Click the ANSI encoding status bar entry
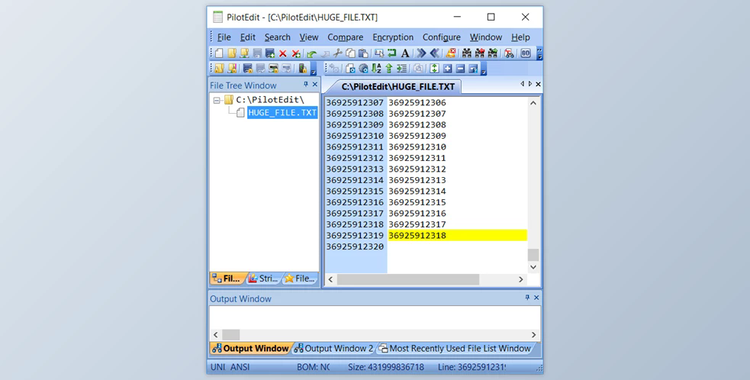 pos(240,367)
